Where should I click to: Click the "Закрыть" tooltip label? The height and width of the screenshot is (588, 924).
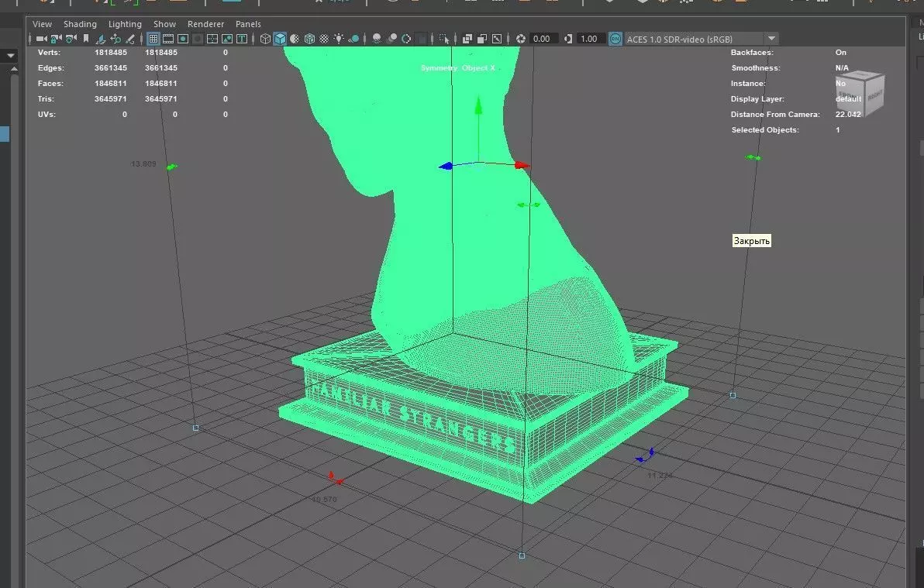[751, 240]
